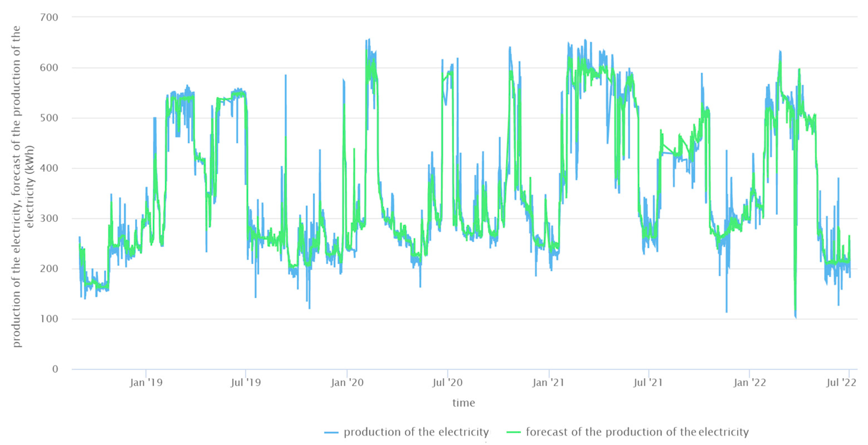Click the Jul '22 x-axis label
This screenshot has height=445, width=868.
click(841, 383)
